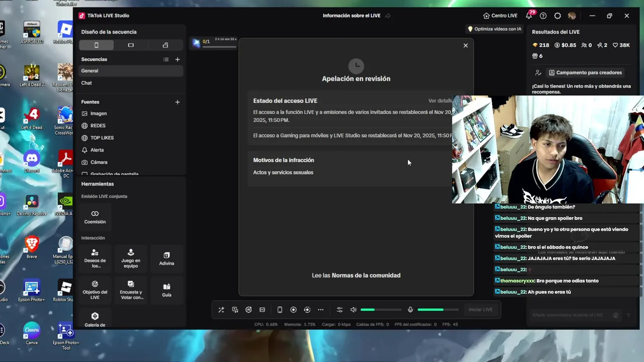Adjust the microphone volume slider

coord(438,310)
